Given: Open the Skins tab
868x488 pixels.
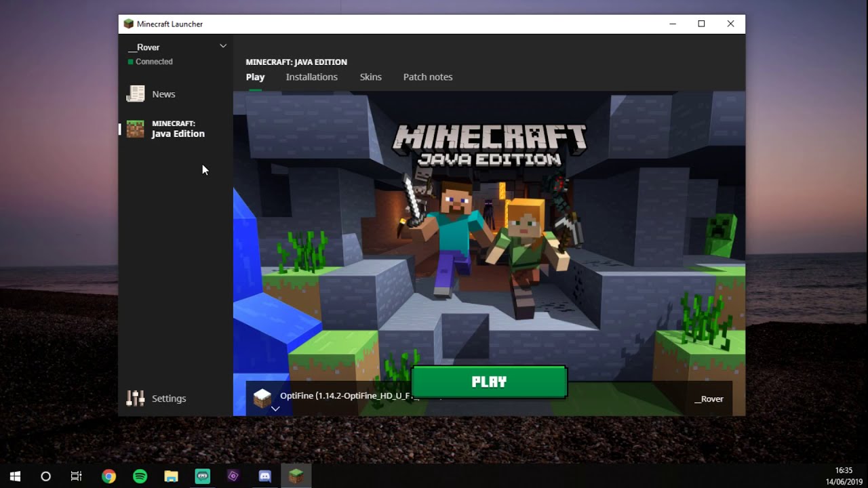Looking at the screenshot, I should click(370, 77).
